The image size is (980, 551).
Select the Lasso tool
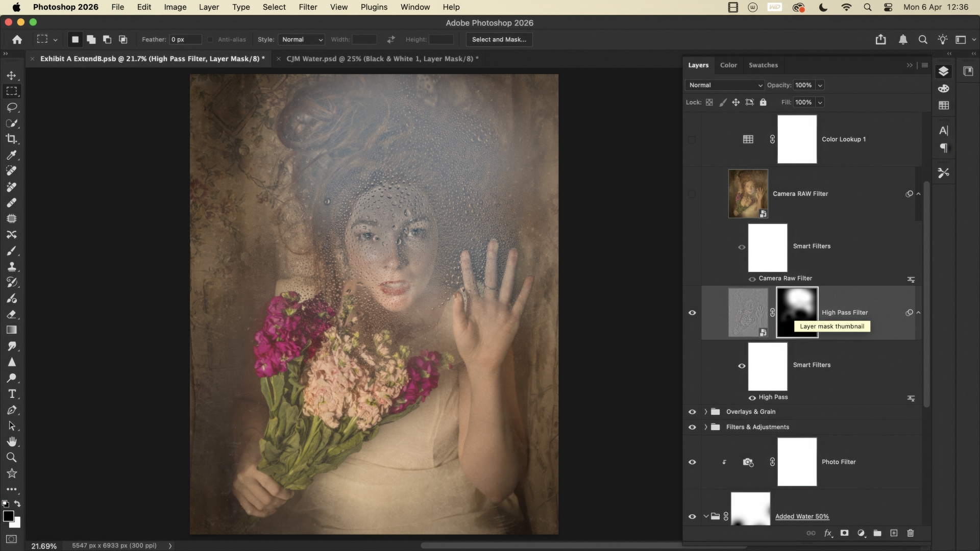(x=11, y=107)
